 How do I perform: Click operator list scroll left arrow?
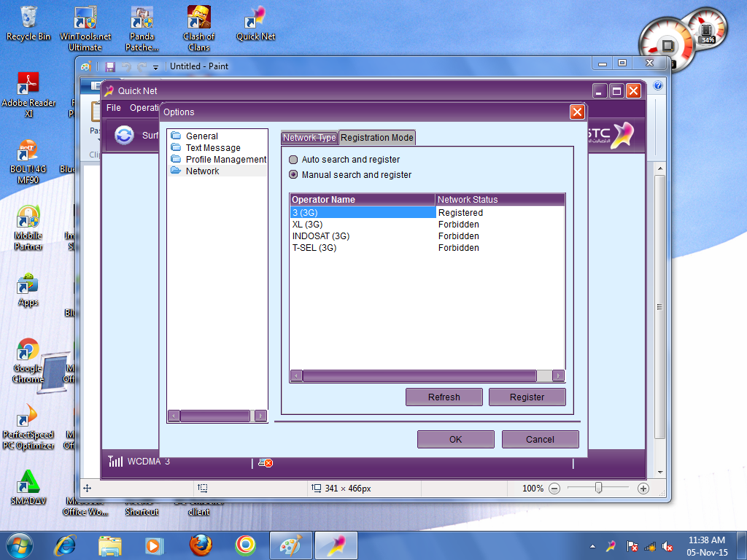tap(296, 376)
